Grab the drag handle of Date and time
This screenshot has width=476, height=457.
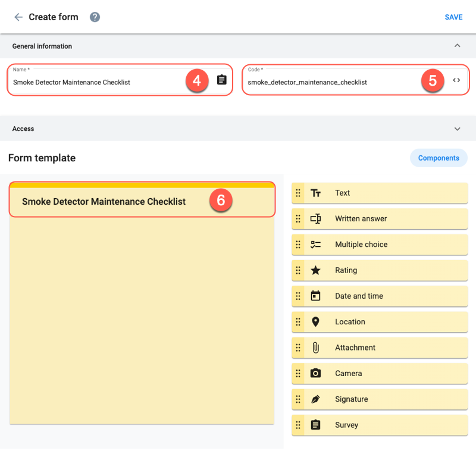[298, 296]
